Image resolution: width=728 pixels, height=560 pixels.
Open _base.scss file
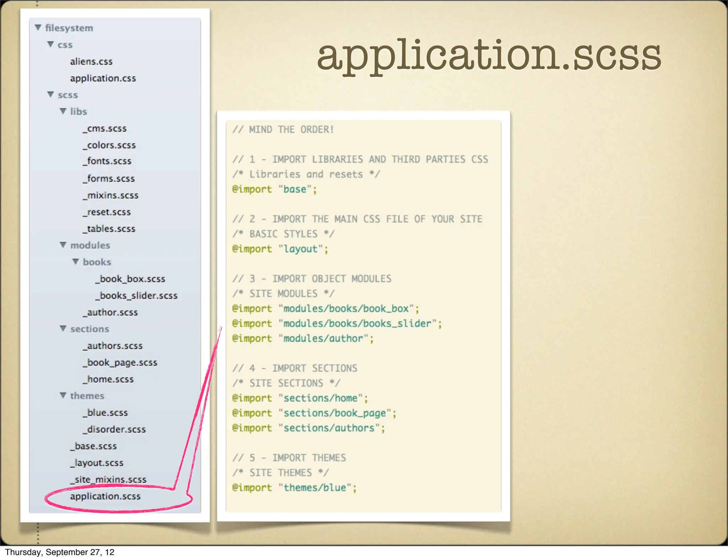click(93, 446)
